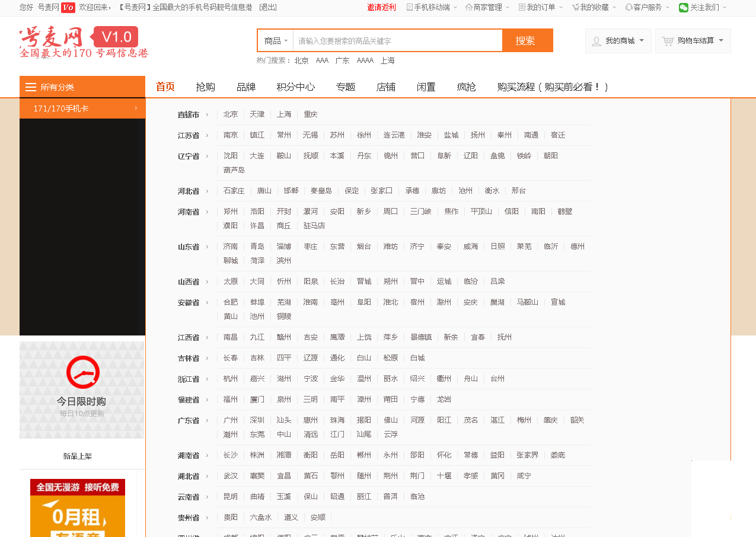The width and height of the screenshot is (756, 537).
Task: Select 合肥 in 安徽省 row
Action: (231, 302)
